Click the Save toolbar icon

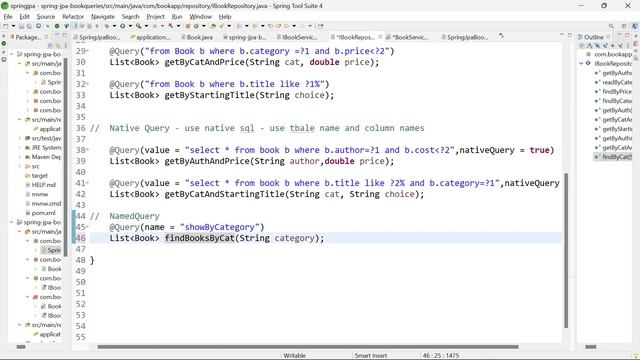(21, 26)
